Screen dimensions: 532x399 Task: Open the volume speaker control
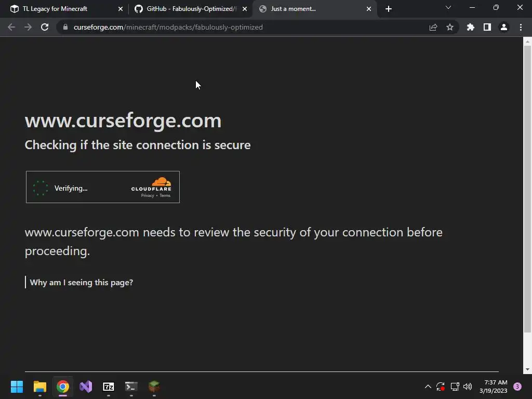coord(468,387)
